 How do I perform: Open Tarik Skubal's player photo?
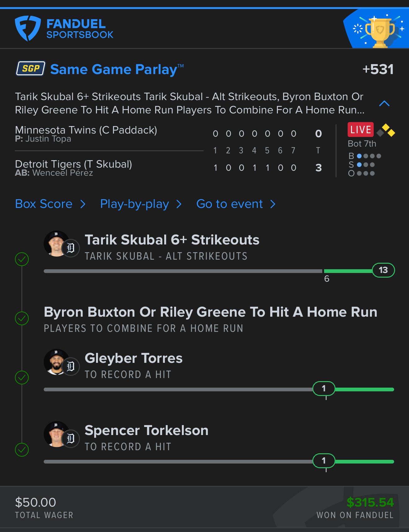(x=57, y=244)
